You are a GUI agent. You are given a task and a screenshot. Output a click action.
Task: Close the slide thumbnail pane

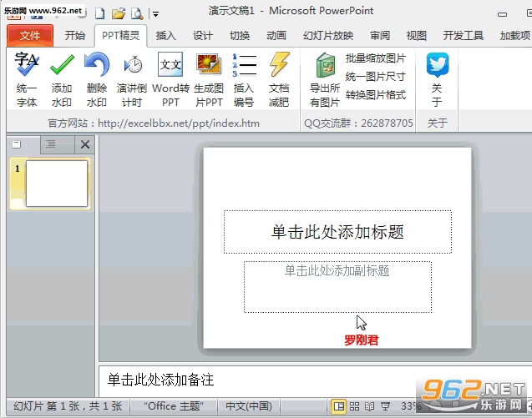click(85, 144)
